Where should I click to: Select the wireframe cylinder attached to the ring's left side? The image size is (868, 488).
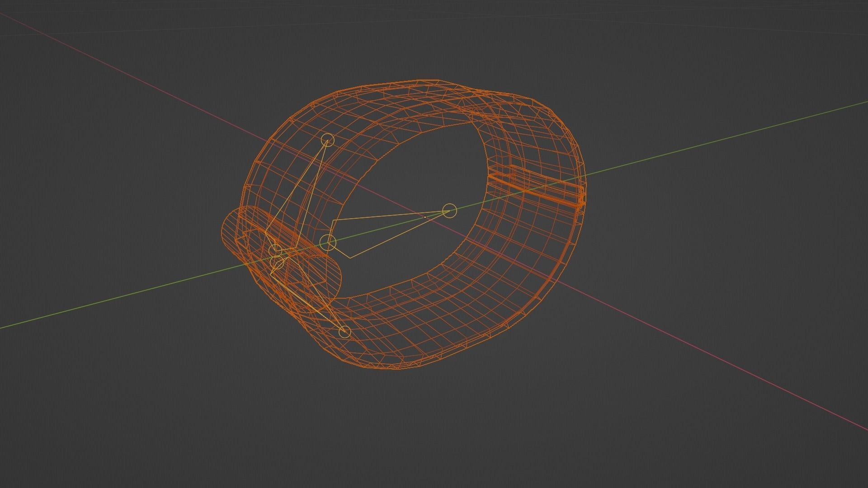click(280, 260)
